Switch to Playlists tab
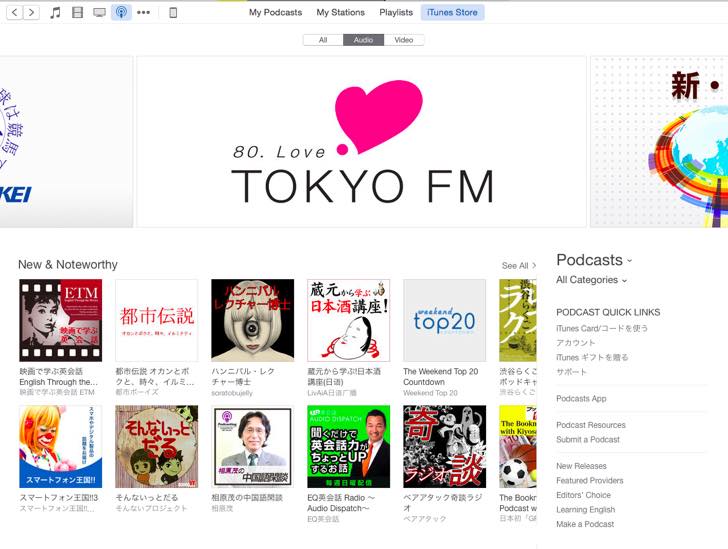Screen dimensions: 728x549 pos(396,13)
